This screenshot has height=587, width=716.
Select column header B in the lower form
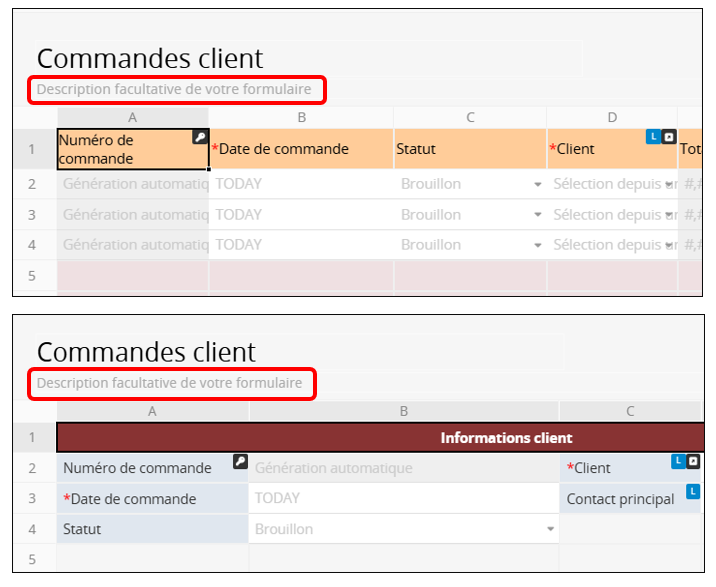(403, 410)
